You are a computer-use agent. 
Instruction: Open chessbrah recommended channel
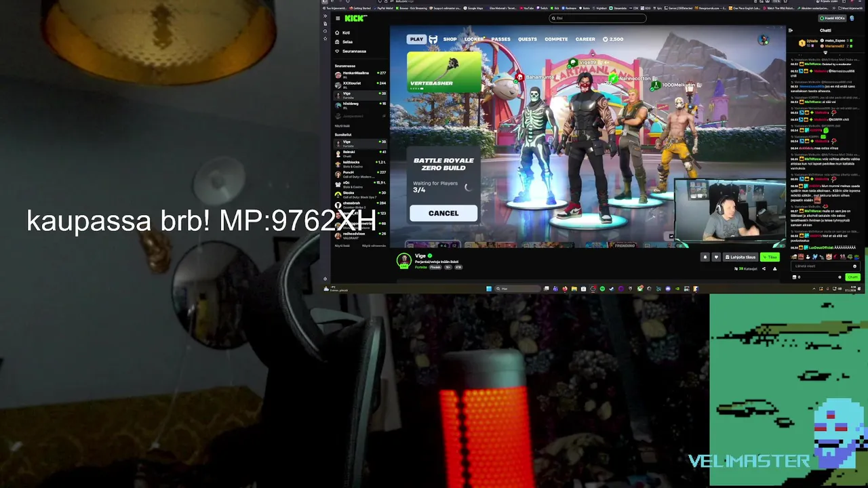(x=360, y=204)
